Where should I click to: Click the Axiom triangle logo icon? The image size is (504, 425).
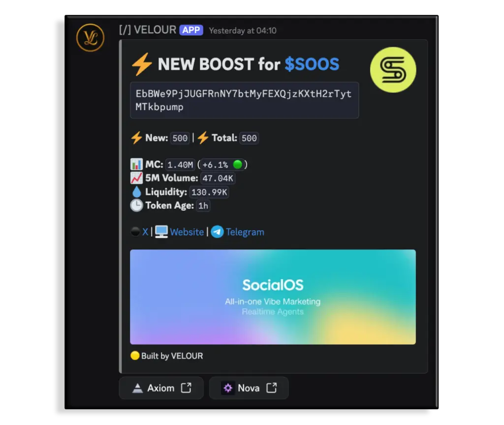[x=138, y=388]
